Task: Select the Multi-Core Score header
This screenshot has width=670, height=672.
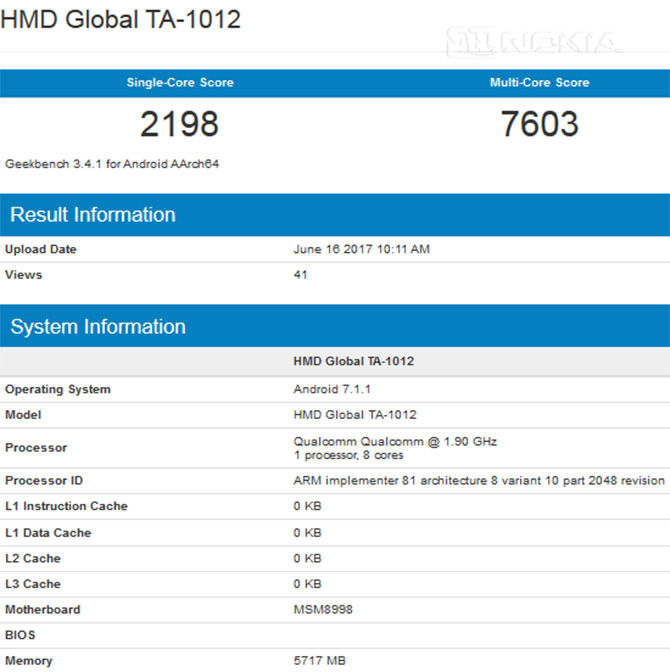Action: [x=539, y=83]
